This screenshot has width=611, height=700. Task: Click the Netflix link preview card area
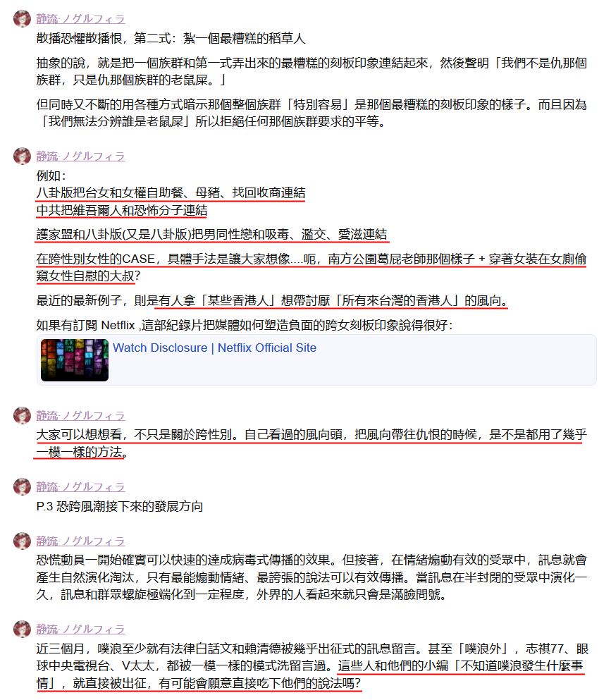[316, 360]
